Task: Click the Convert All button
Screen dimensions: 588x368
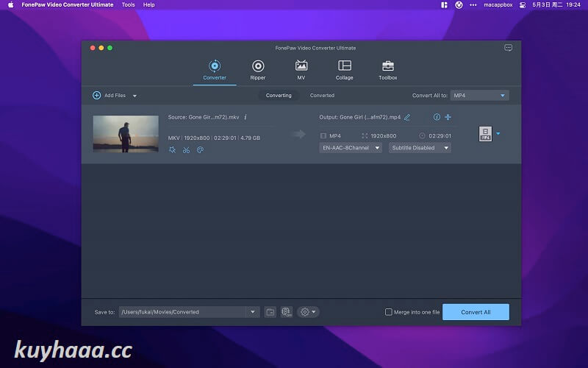Action: pyautogui.click(x=476, y=312)
